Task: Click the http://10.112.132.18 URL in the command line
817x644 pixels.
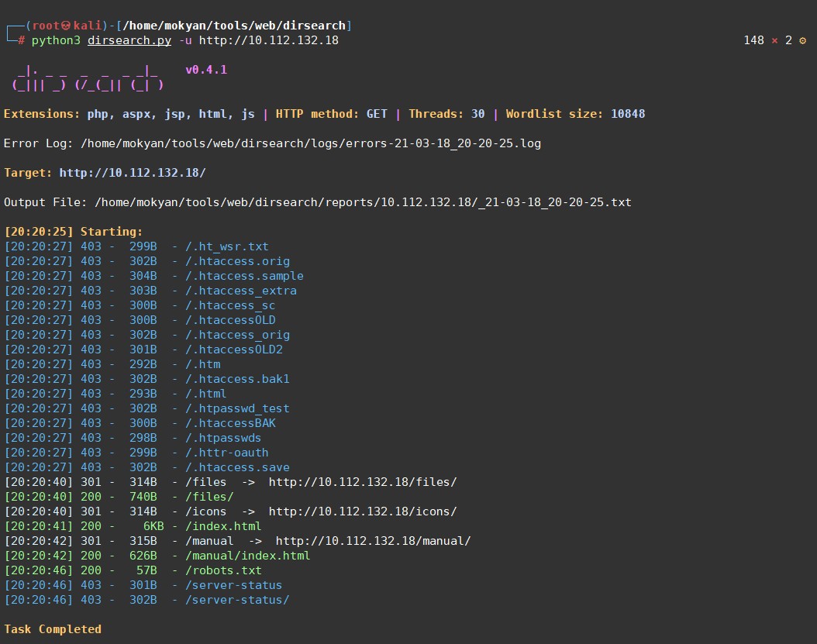Action: pyautogui.click(x=269, y=40)
